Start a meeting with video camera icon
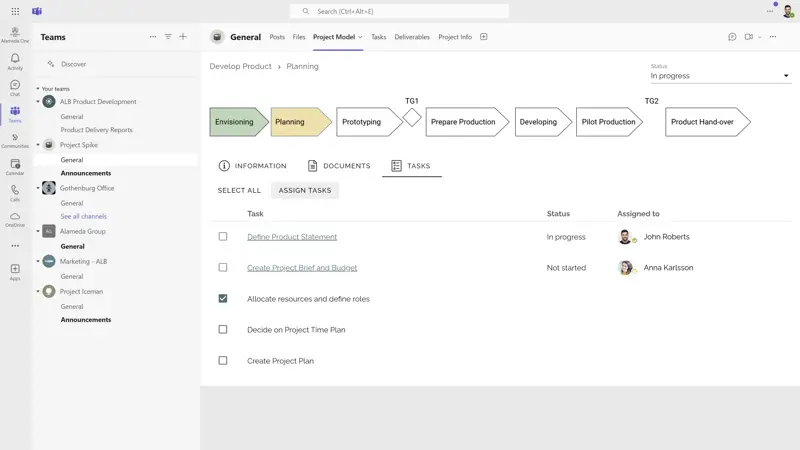This screenshot has width=800, height=450. click(x=748, y=37)
